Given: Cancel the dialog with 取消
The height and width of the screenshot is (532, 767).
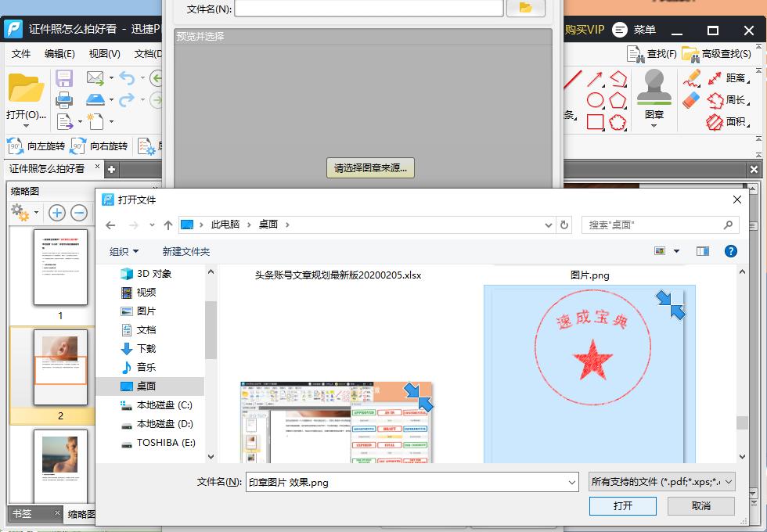Looking at the screenshot, I should (x=700, y=506).
